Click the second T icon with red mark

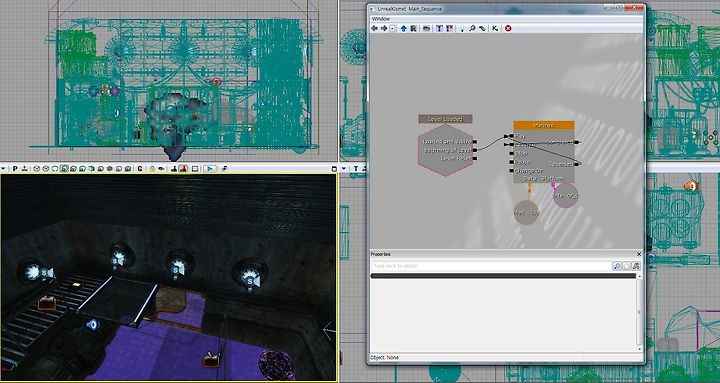(x=450, y=28)
